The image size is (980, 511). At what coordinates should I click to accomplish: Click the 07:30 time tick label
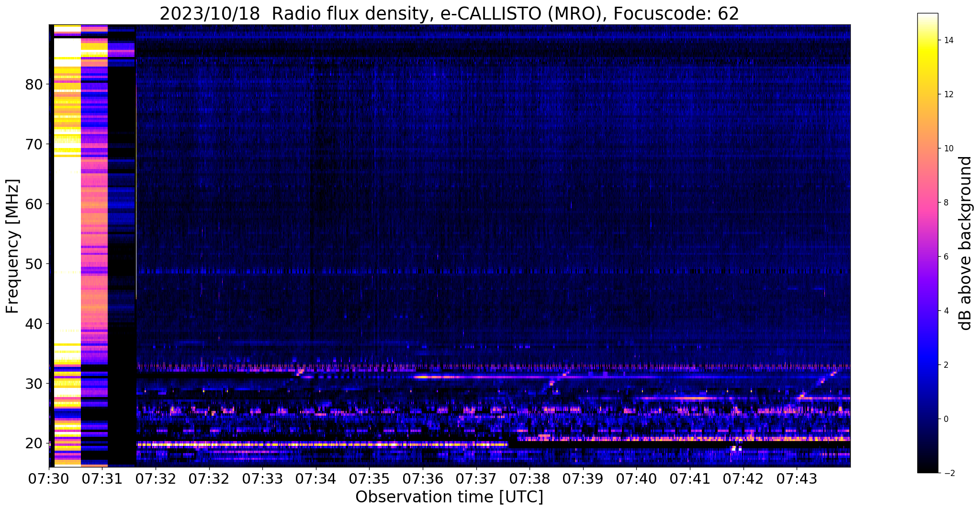pos(49,478)
